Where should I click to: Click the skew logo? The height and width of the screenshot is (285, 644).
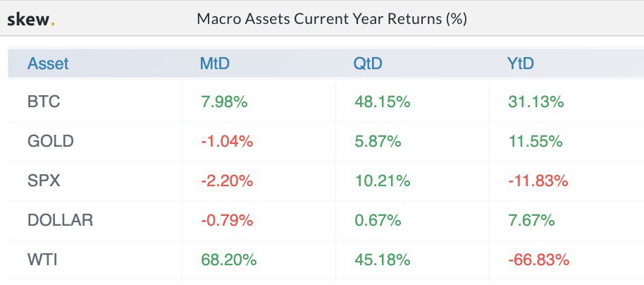pos(30,19)
